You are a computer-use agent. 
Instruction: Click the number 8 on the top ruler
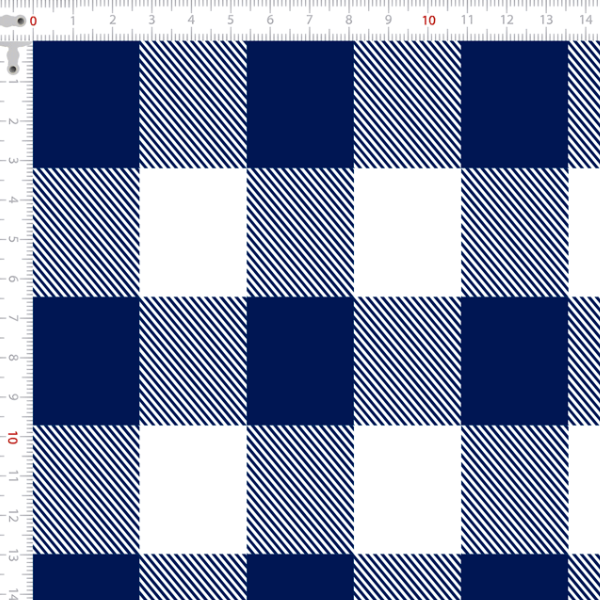point(349,20)
